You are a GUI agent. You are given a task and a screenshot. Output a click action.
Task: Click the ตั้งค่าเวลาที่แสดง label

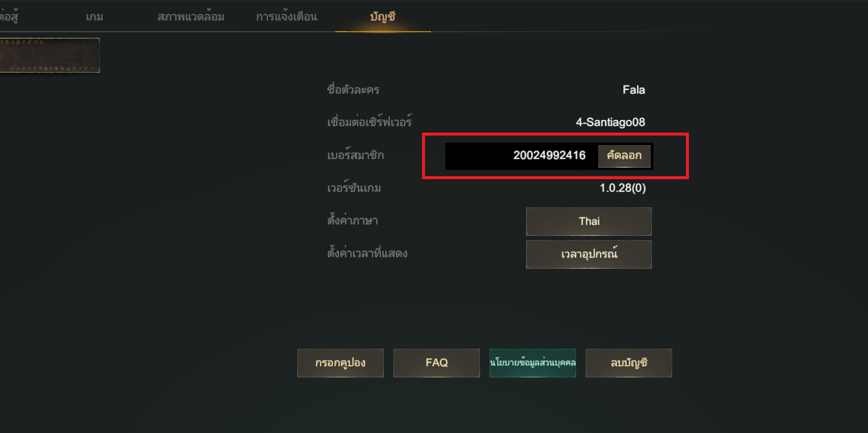coord(367,254)
